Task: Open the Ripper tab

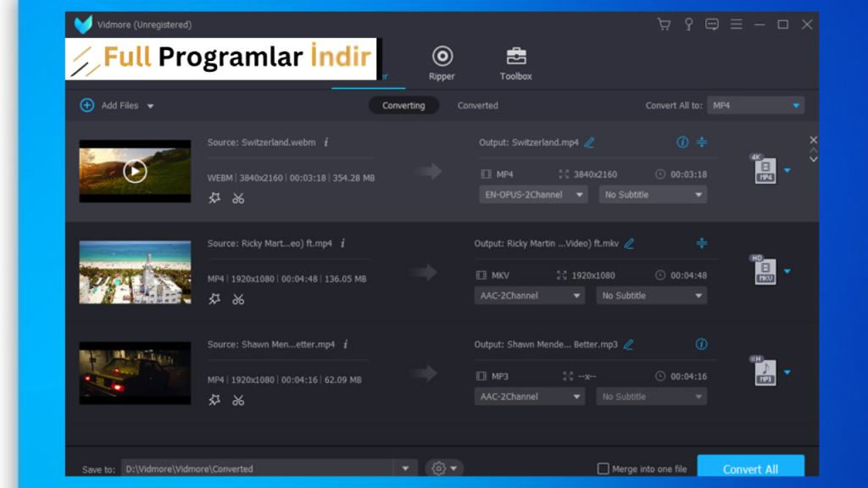Action: tap(442, 64)
